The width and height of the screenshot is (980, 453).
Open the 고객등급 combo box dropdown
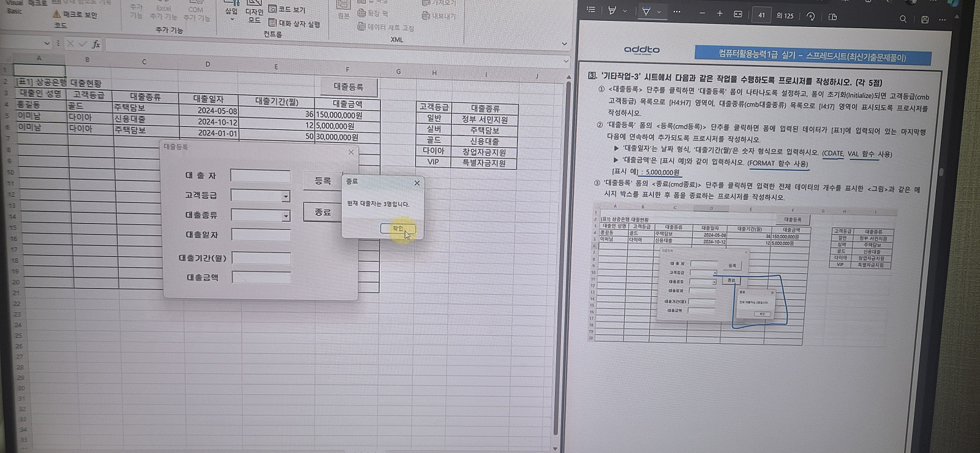(x=285, y=196)
